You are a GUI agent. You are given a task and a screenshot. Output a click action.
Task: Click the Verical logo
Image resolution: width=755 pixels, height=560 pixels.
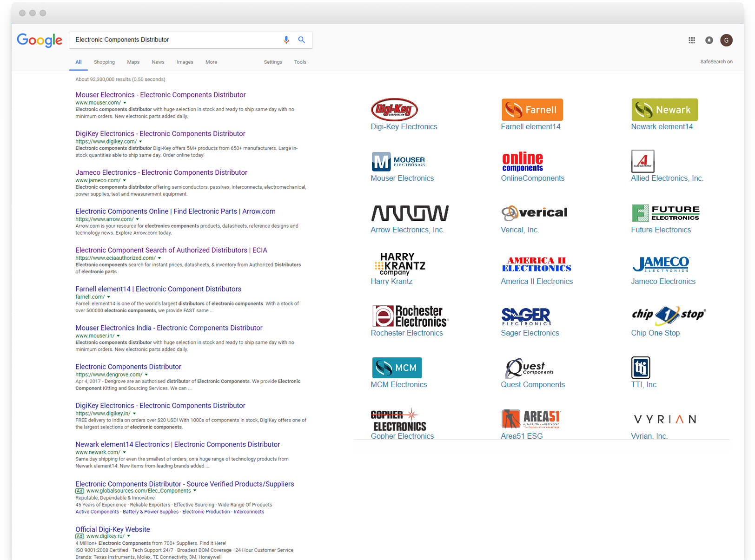coord(534,213)
